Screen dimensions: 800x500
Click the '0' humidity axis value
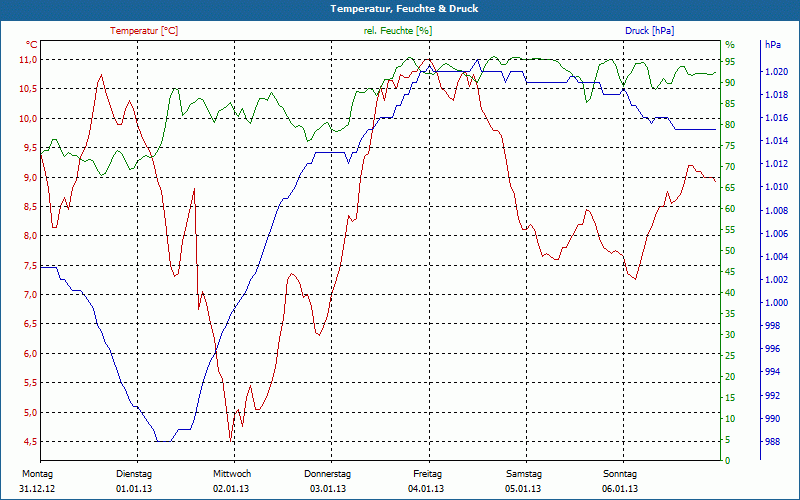click(x=728, y=461)
